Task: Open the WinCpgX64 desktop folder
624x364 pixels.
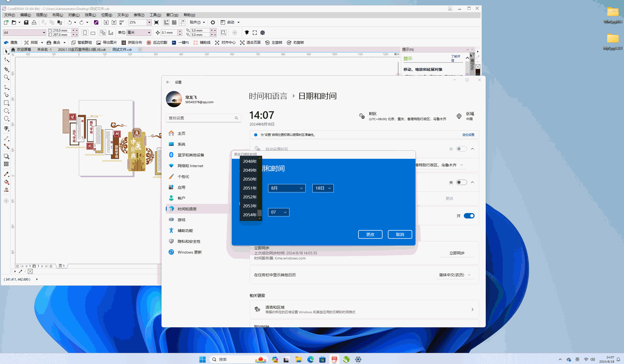Action: (x=613, y=15)
